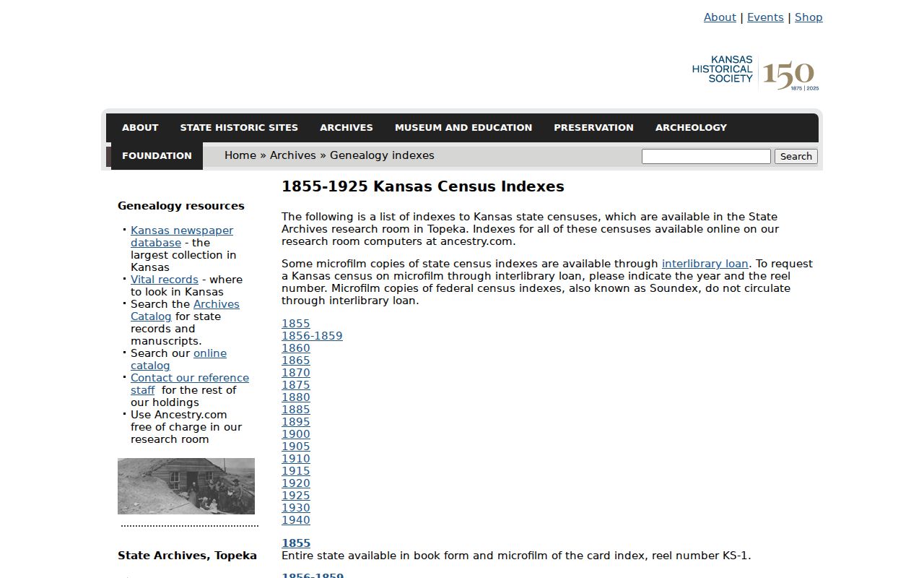
Task: Click the bold 1855 section heading link
Action: pyautogui.click(x=296, y=543)
